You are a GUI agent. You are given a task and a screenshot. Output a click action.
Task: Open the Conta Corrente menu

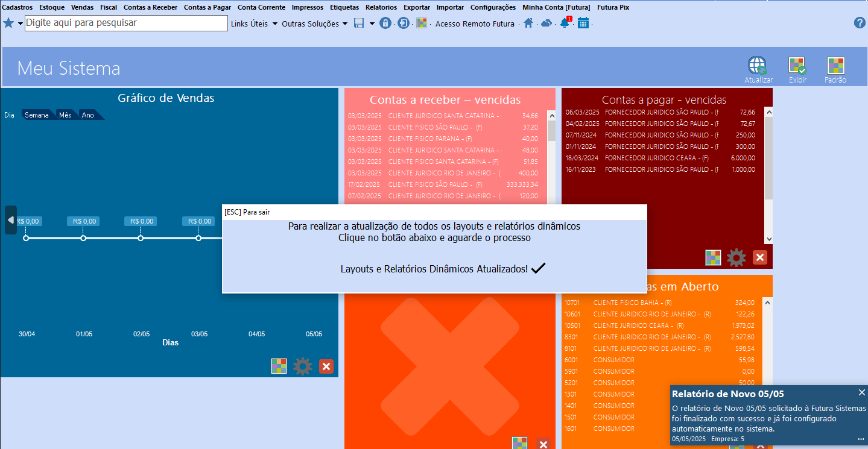(261, 7)
